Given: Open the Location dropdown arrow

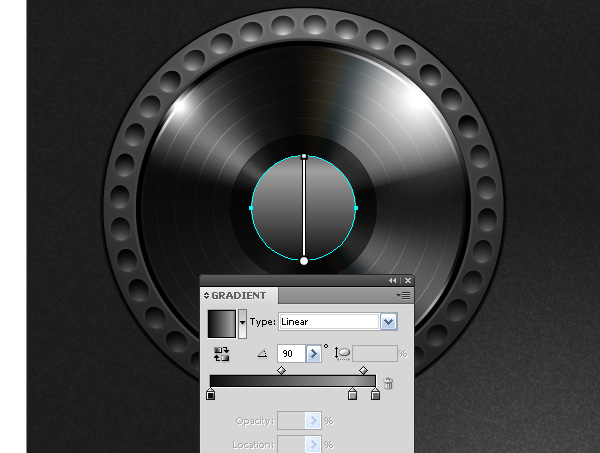Looking at the screenshot, I should (x=314, y=445).
